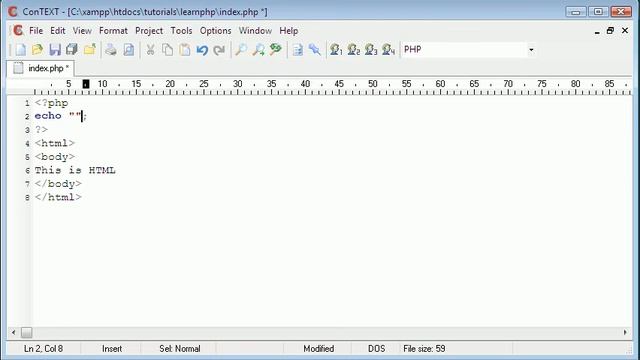Click the ConTEXT document icon beside File
Viewport: 640px width, 360px height.
tap(18, 31)
